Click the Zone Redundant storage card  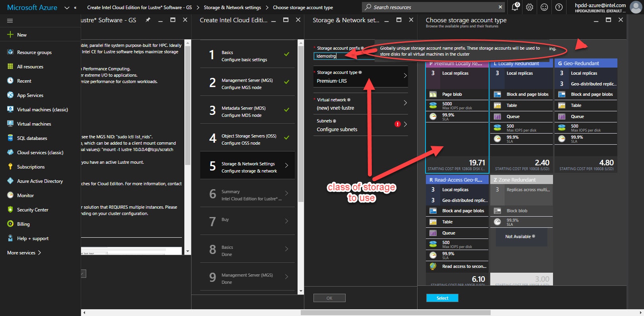(x=522, y=231)
